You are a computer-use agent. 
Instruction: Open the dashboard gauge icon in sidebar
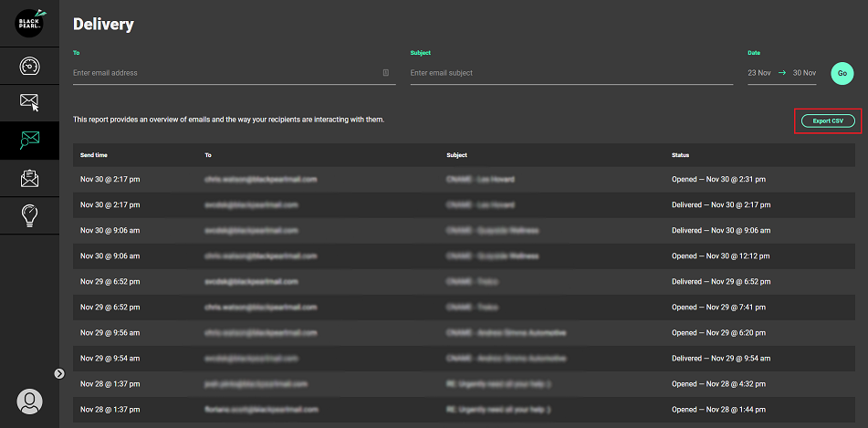point(29,67)
